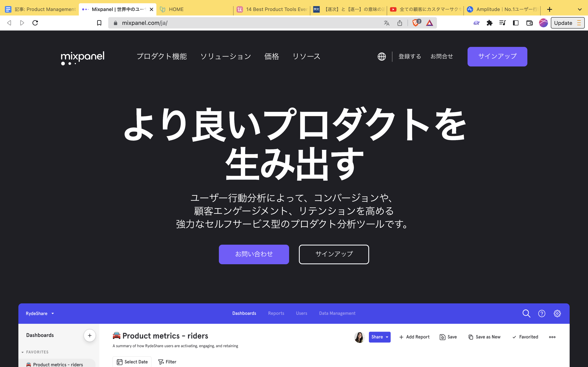Screen dimensions: 588x367
Task: Click Save as New for the dashboard
Action: 484,337
